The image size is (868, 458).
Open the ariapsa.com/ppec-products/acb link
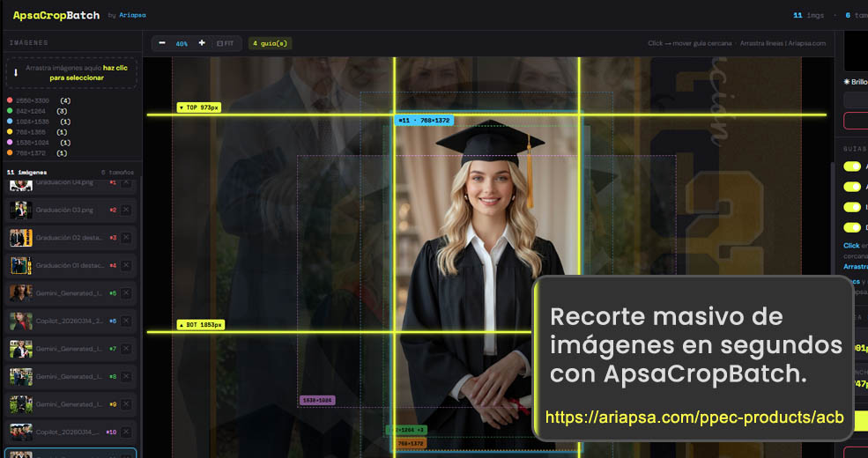pyautogui.click(x=694, y=417)
